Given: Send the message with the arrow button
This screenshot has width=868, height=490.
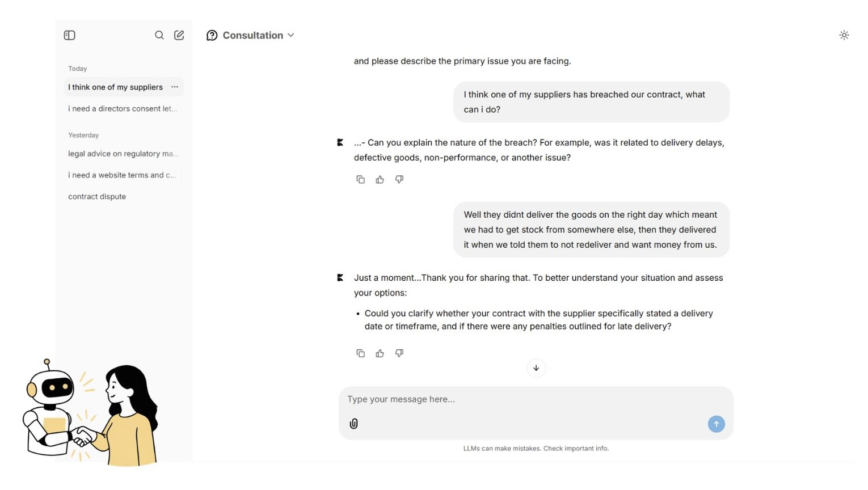Looking at the screenshot, I should [716, 424].
